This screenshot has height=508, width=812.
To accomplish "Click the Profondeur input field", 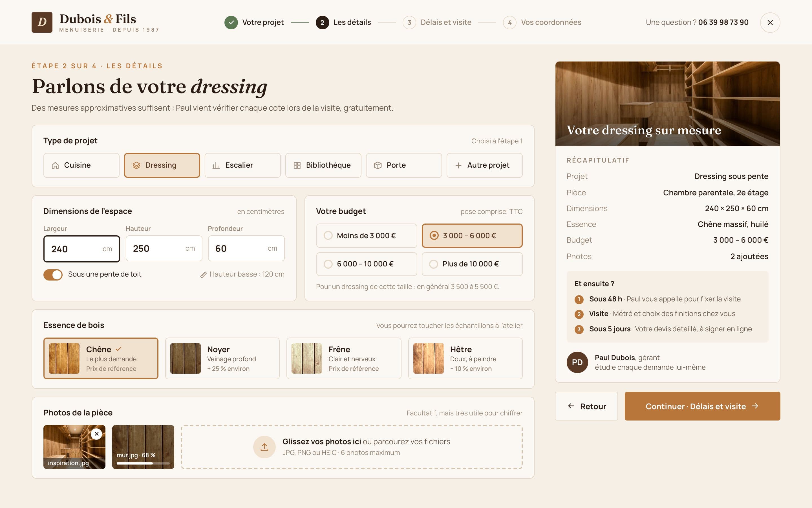I will coord(246,248).
